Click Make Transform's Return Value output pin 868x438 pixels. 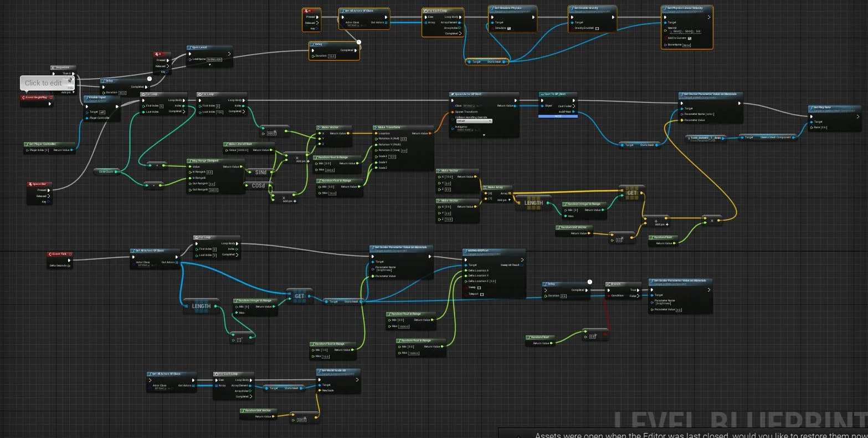point(430,133)
